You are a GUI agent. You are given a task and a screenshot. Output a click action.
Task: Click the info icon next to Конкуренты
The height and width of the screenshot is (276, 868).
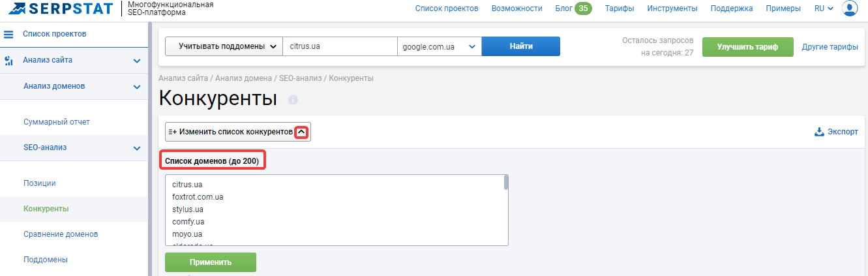tap(293, 100)
